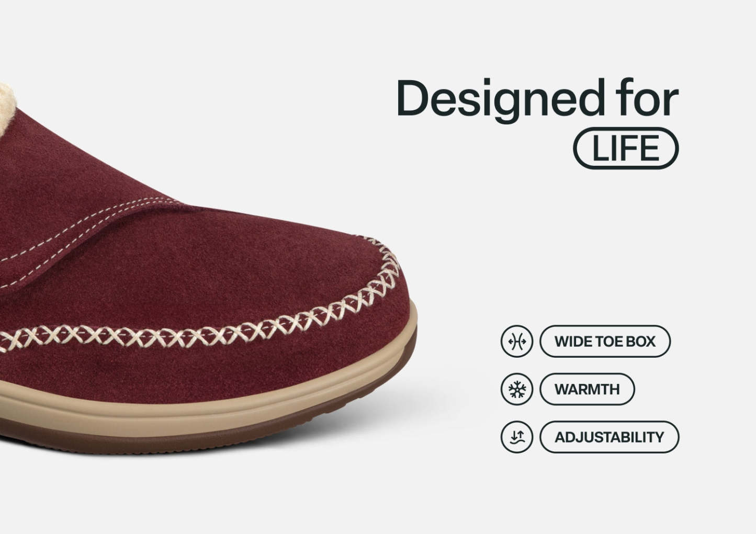Click the adjustability arrows icon

click(x=516, y=437)
